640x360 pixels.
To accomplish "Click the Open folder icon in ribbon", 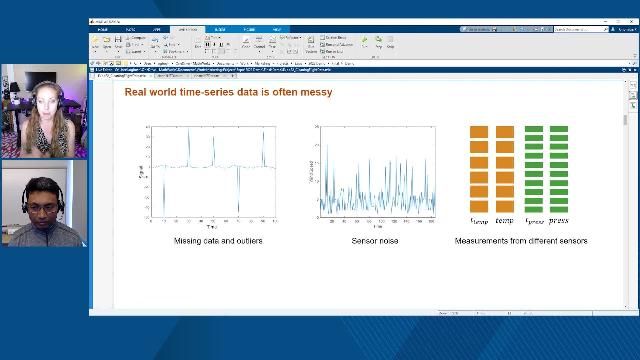I will pyautogui.click(x=107, y=40).
